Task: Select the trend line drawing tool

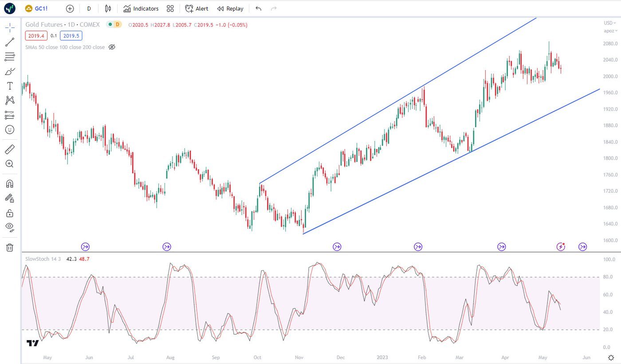Action: [9, 42]
